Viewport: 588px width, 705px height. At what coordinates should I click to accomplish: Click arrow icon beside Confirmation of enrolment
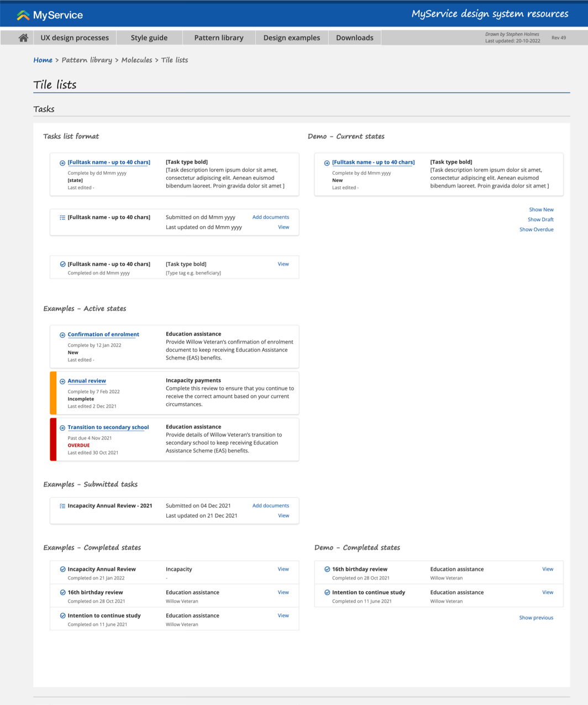click(x=62, y=335)
